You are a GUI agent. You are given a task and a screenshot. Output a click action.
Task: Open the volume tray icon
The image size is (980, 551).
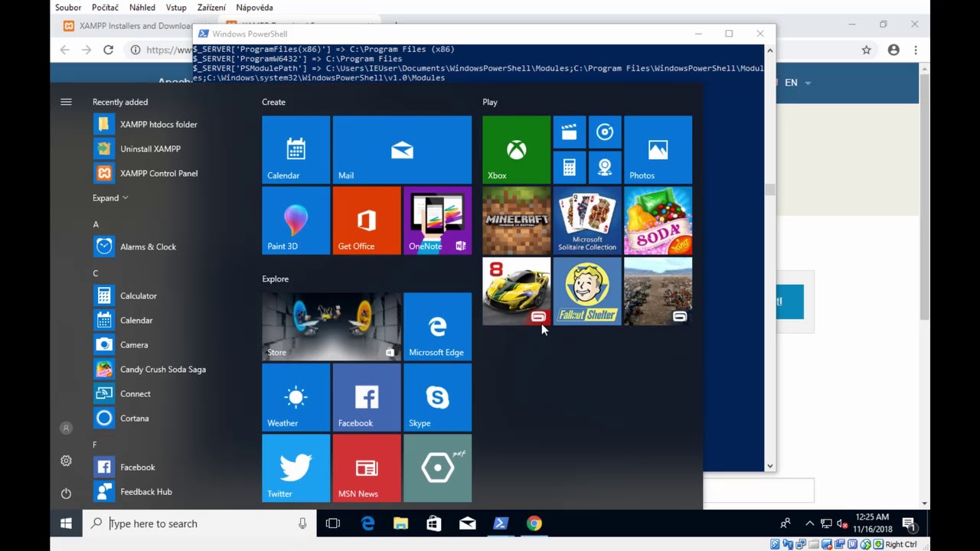click(843, 523)
